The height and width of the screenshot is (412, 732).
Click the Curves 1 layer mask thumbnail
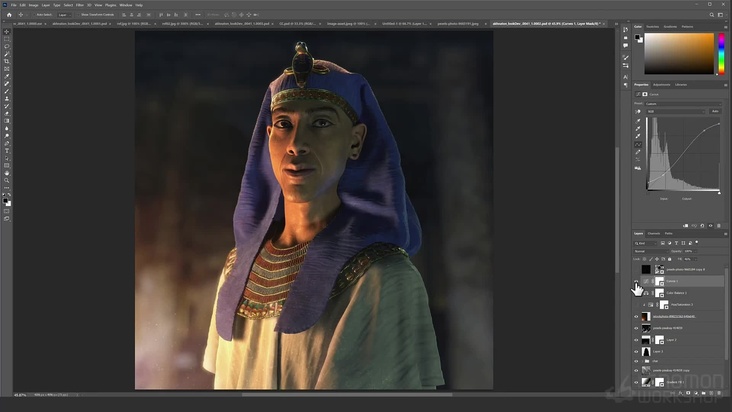point(659,281)
